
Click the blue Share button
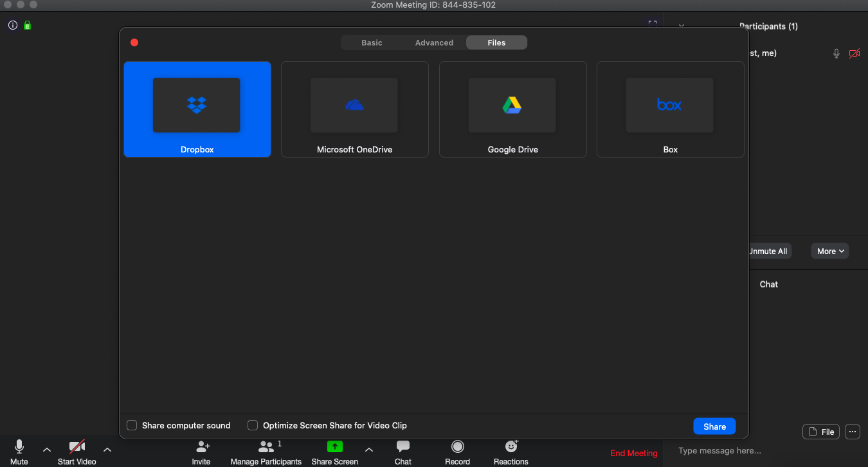[714, 426]
